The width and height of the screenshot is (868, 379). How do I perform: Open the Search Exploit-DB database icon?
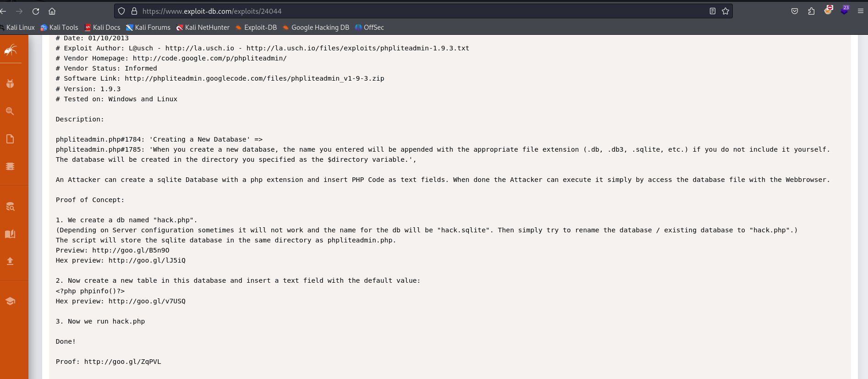pos(10,207)
